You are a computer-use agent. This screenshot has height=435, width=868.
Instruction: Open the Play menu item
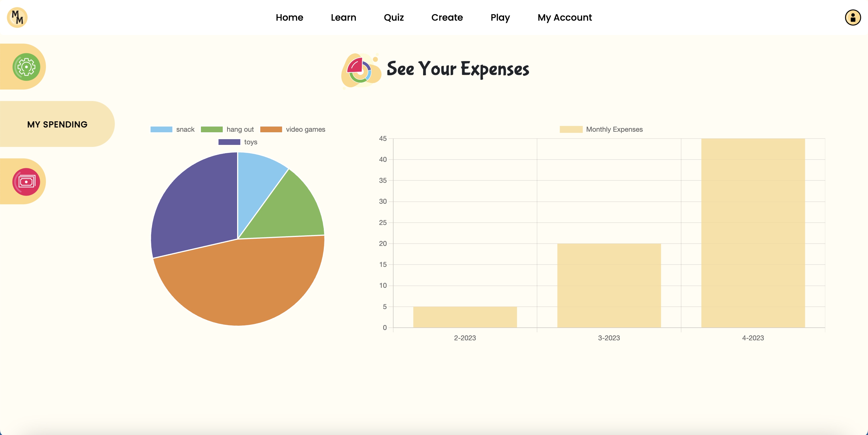pyautogui.click(x=500, y=18)
